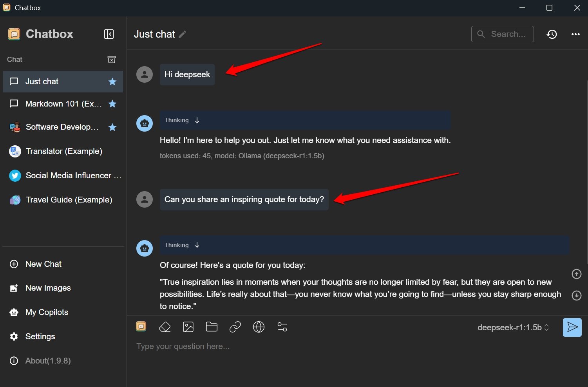The image size is (588, 387).
Task: Attach an image with the picture icon
Action: tap(188, 327)
